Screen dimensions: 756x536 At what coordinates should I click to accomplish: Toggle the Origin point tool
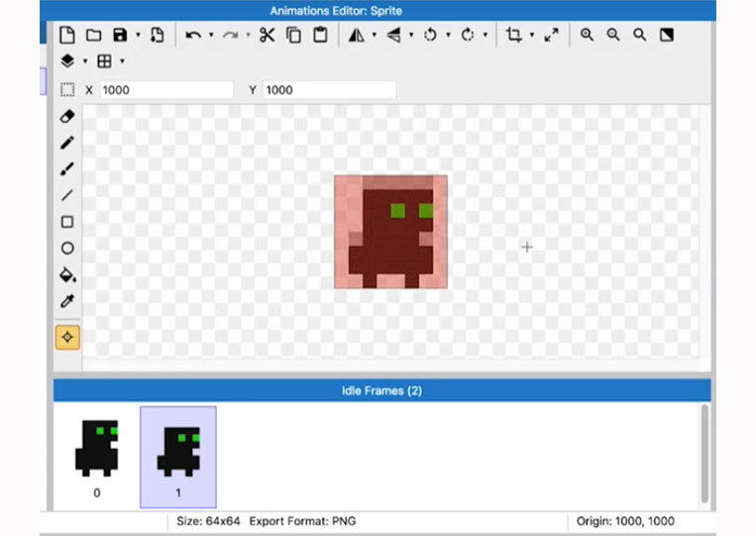67,338
